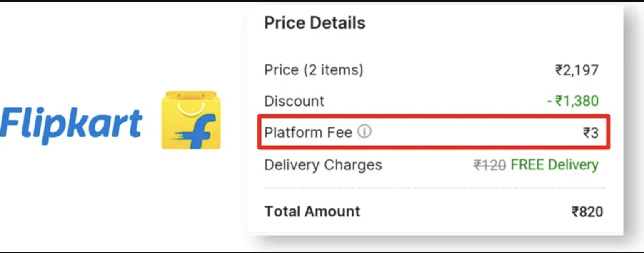Click the red border around Platform Fee row
This screenshot has width=644, height=253.
pos(433,116)
